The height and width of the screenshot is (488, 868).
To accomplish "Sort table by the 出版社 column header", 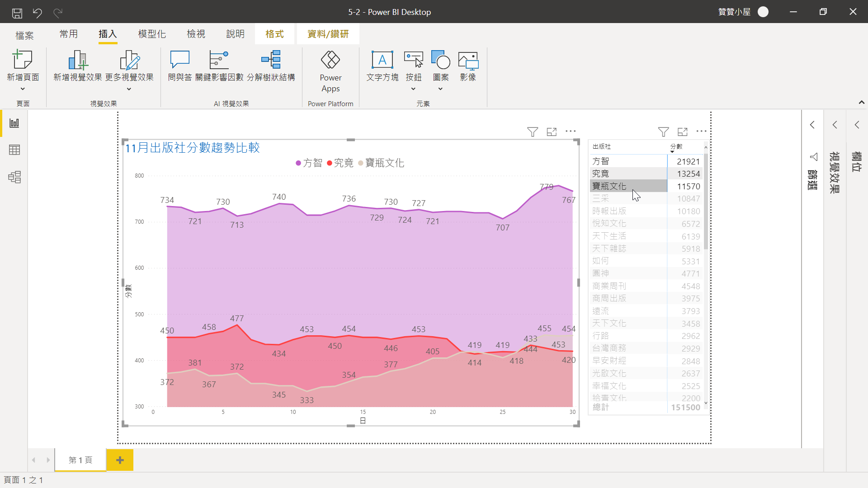I will click(x=602, y=146).
